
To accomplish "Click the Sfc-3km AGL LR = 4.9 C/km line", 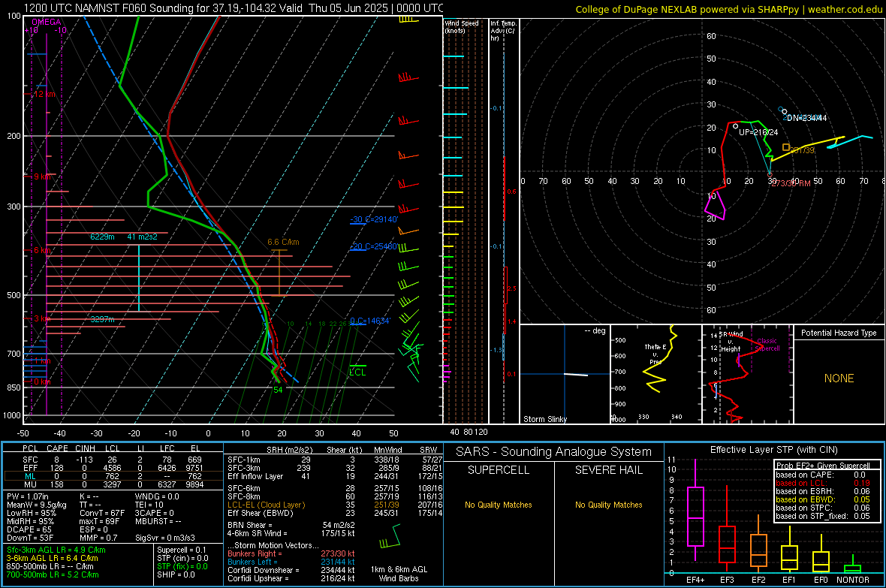I will 56,550.
